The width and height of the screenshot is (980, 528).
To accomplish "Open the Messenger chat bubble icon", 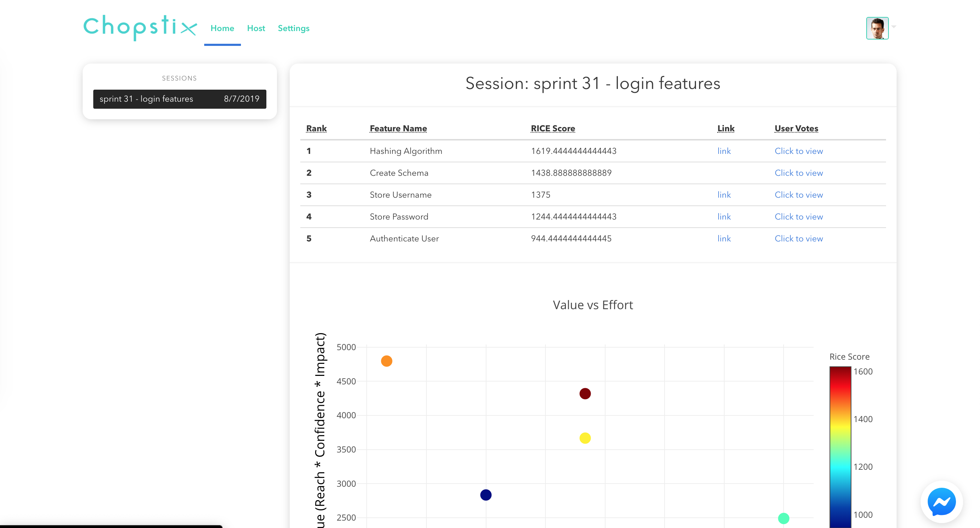I will (x=941, y=502).
